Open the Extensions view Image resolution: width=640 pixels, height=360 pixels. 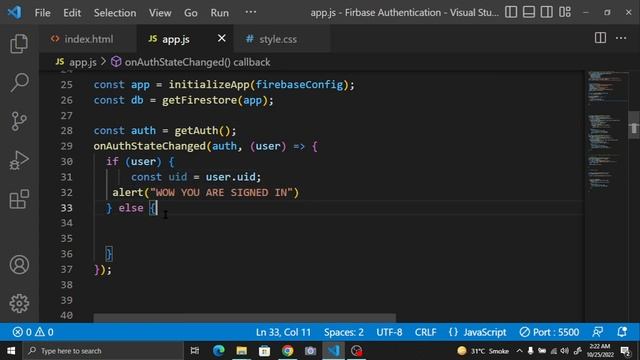coord(19,199)
